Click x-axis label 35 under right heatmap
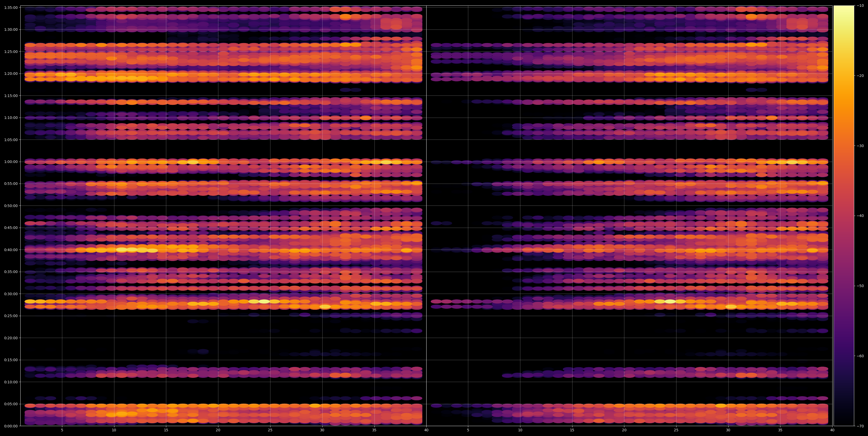The width and height of the screenshot is (868, 436). [780, 430]
